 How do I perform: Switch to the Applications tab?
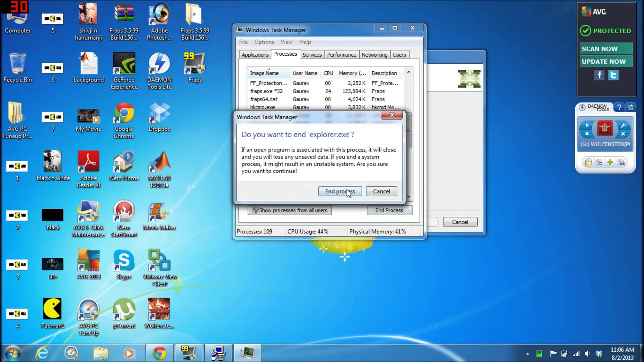coord(255,54)
